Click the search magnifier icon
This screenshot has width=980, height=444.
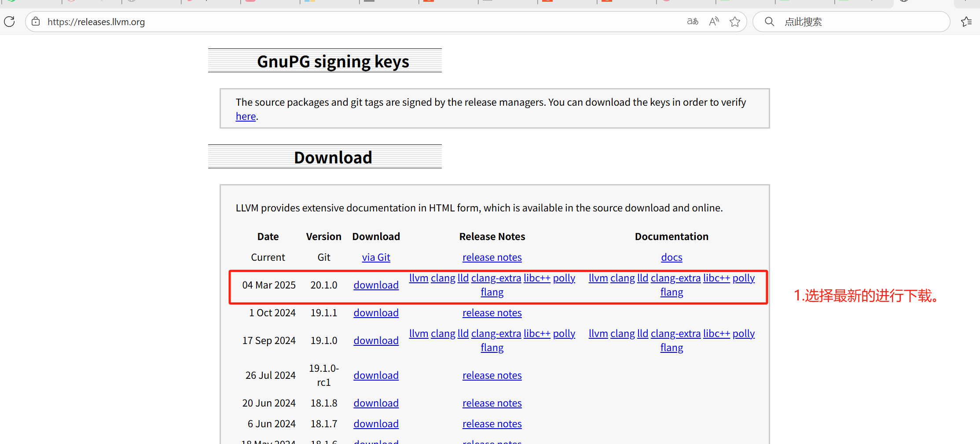coord(769,22)
